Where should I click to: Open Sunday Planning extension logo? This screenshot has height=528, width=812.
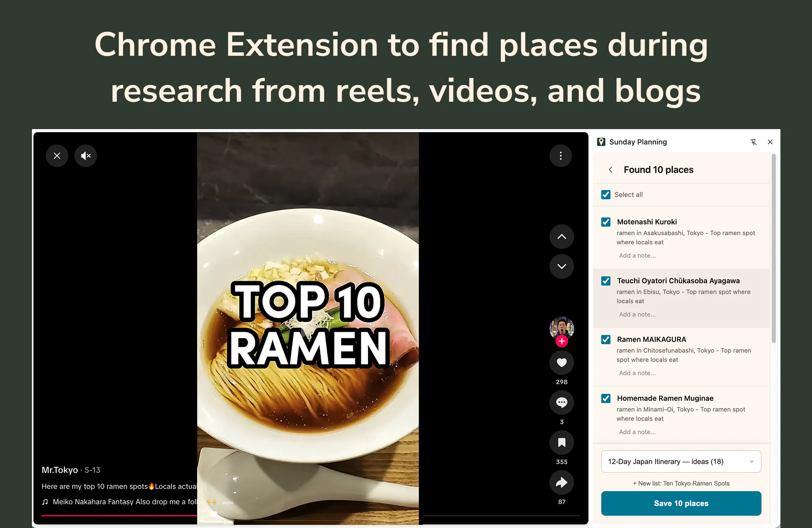point(601,142)
